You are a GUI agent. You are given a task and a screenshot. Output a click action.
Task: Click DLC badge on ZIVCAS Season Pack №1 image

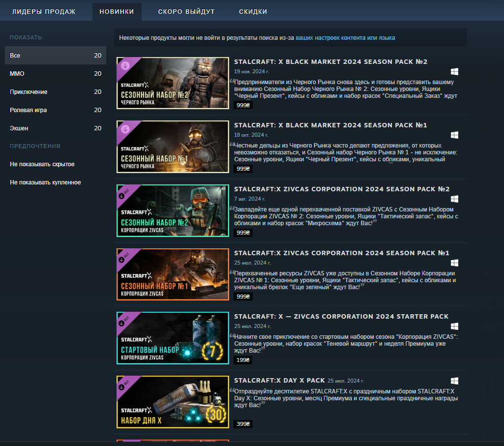click(x=123, y=258)
